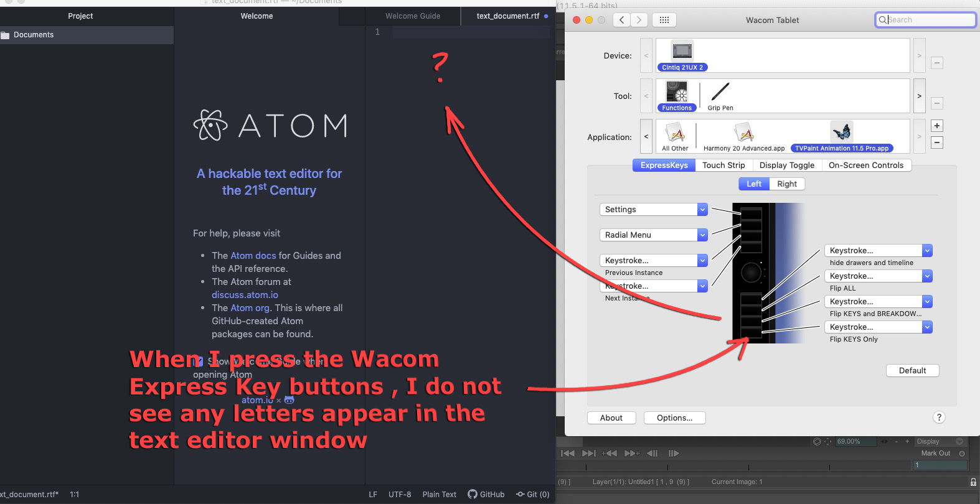The height and width of the screenshot is (504, 980).
Task: Select the Functions tool icon
Action: click(x=677, y=96)
